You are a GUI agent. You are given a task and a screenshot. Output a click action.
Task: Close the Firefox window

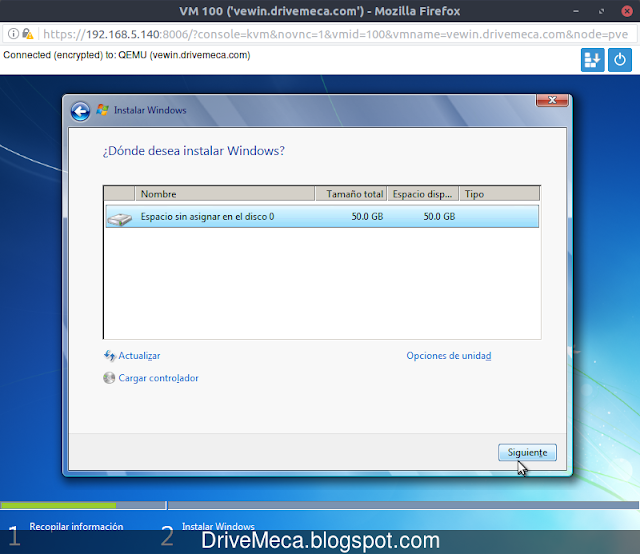(627, 11)
